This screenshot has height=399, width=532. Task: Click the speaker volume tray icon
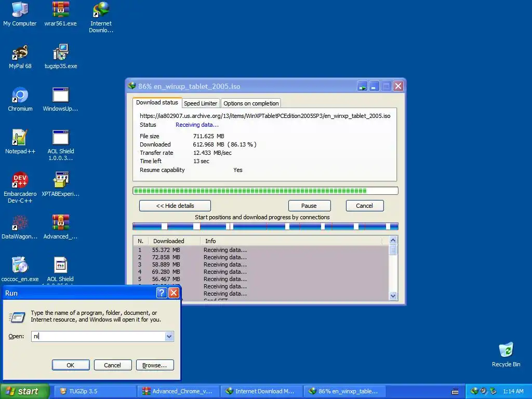click(x=484, y=391)
